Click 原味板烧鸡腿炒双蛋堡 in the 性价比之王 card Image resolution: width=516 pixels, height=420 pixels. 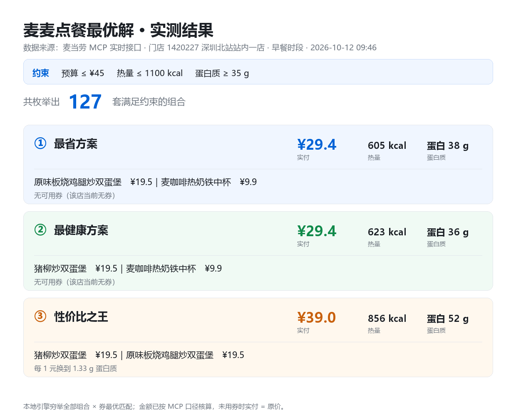170,355
